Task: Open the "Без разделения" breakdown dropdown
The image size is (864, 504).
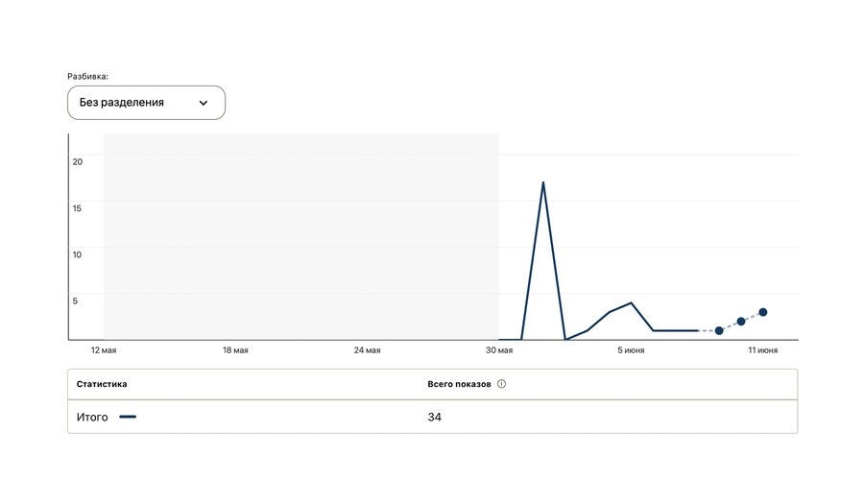Action: coord(146,103)
